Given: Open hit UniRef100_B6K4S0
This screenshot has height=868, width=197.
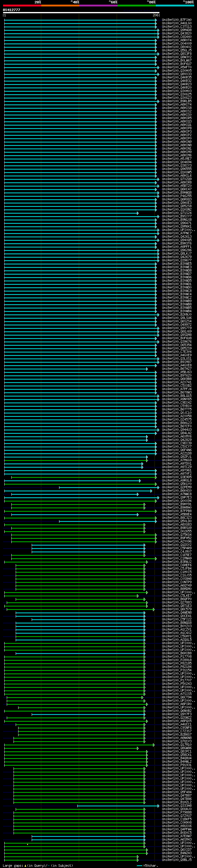Looking at the screenshot, I should (177, 491).
